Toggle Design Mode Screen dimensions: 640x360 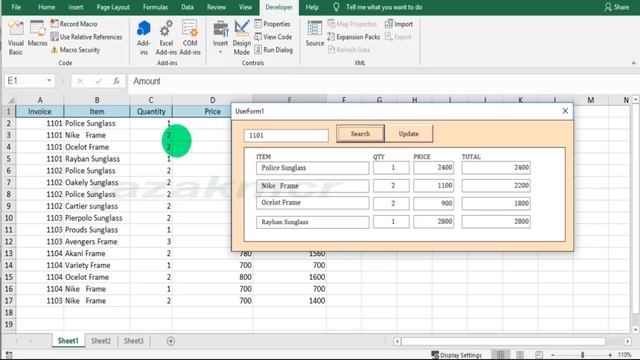pos(242,38)
